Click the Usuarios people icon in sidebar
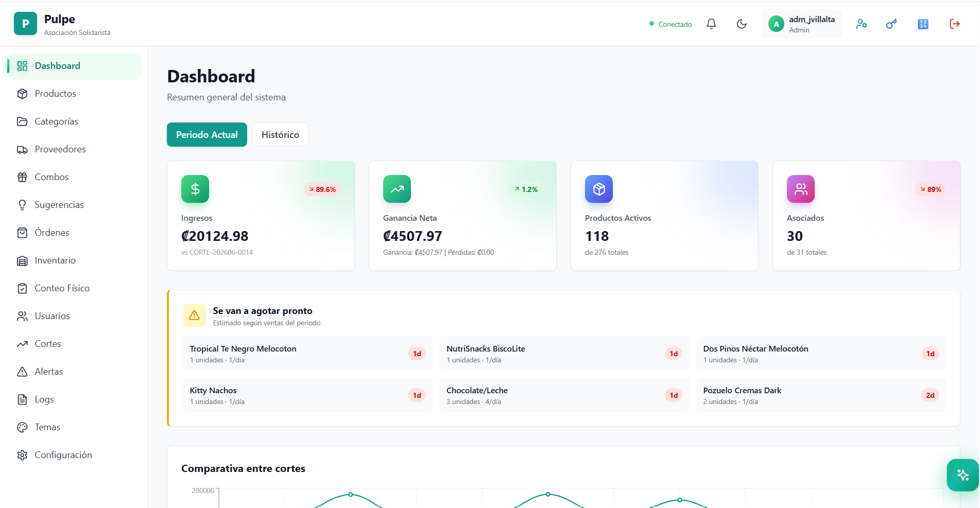Screen dimensions: 980x508 tap(22, 316)
